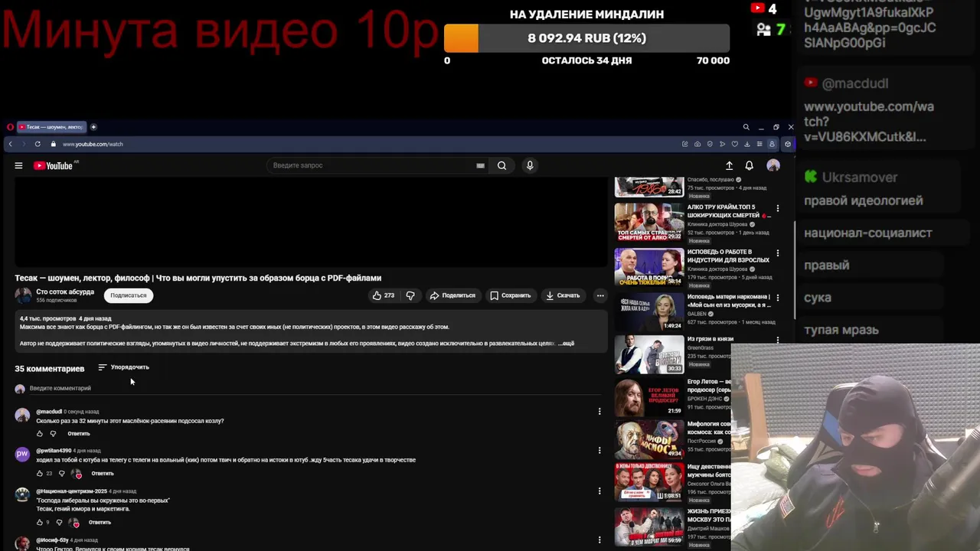Open channel Сто соток абсурда
Screen dimensions: 980x551
[65, 292]
